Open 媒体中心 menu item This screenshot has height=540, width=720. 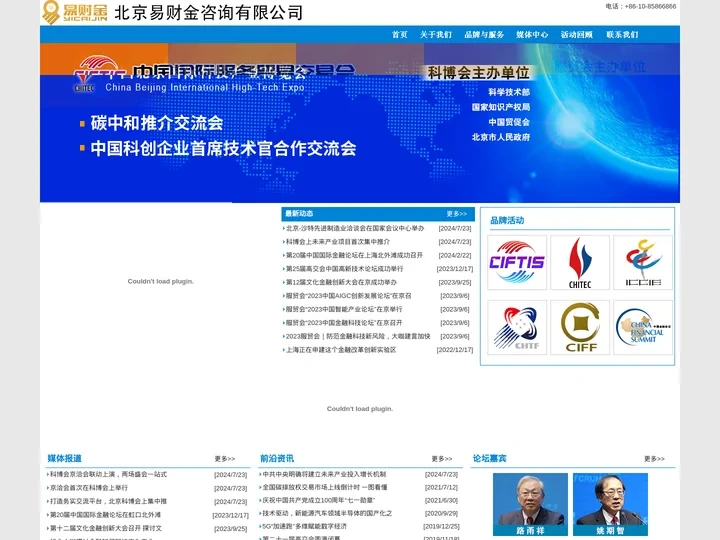pyautogui.click(x=532, y=34)
